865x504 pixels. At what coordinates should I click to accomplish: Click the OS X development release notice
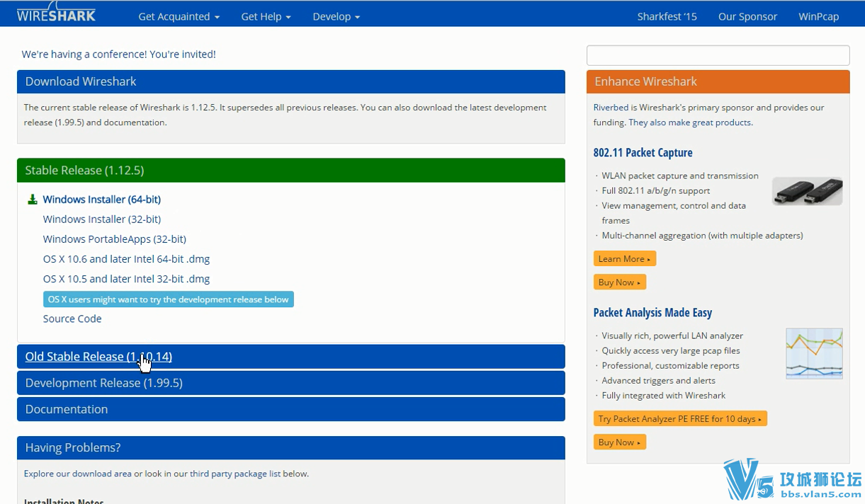169,299
